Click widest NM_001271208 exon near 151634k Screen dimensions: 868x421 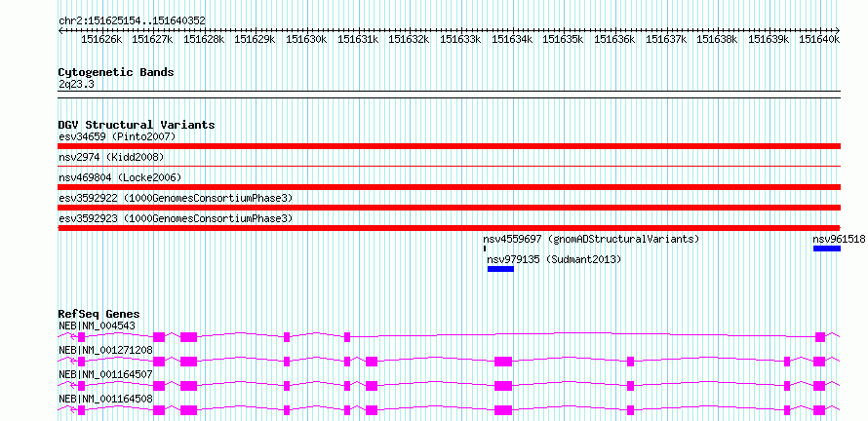(503, 362)
